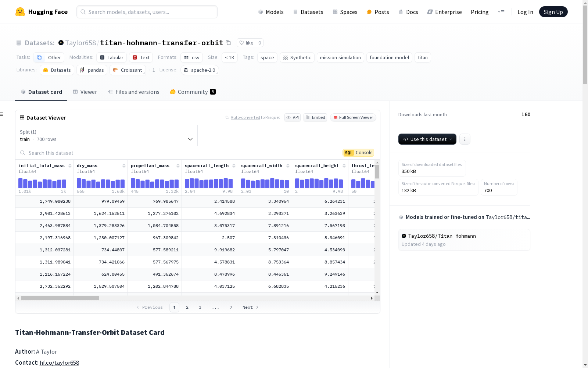
Task: Click the hf.co/taylor658 contact link
Action: 59,362
